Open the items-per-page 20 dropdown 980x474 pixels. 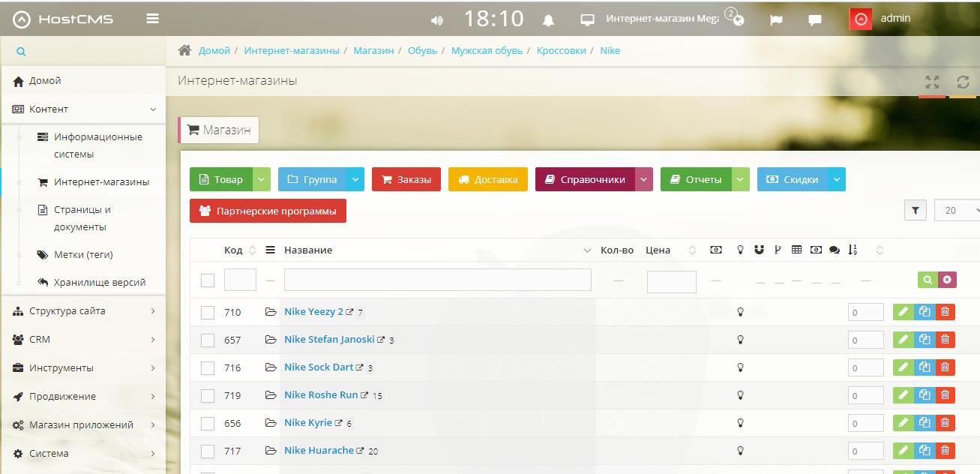click(x=958, y=211)
